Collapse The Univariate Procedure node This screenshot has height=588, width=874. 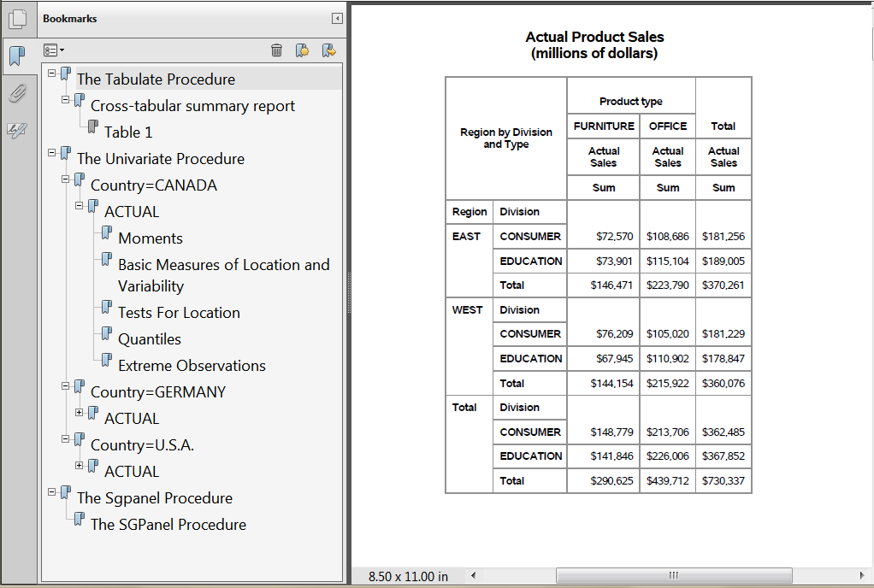click(x=52, y=153)
